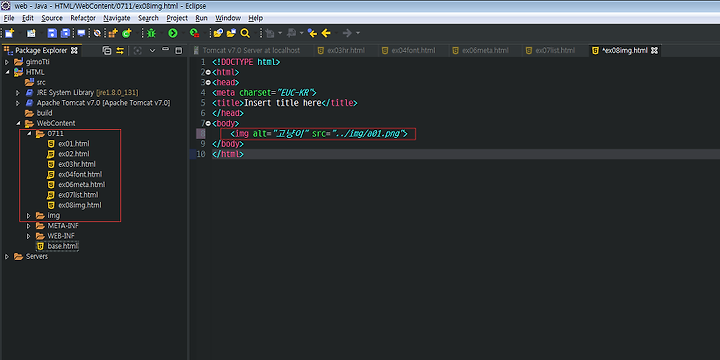Click the Save All icon
Screen dimensions: 720x360
(65, 33)
